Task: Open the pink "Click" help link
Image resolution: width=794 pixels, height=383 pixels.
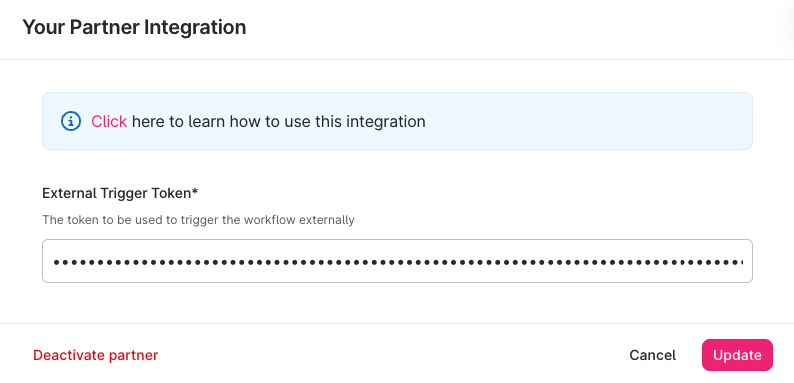Action: click(109, 122)
